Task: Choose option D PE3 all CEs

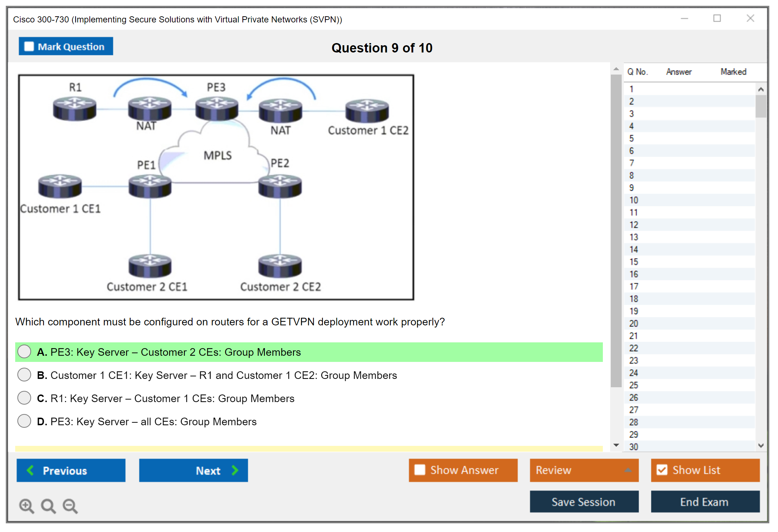Action: click(x=24, y=421)
